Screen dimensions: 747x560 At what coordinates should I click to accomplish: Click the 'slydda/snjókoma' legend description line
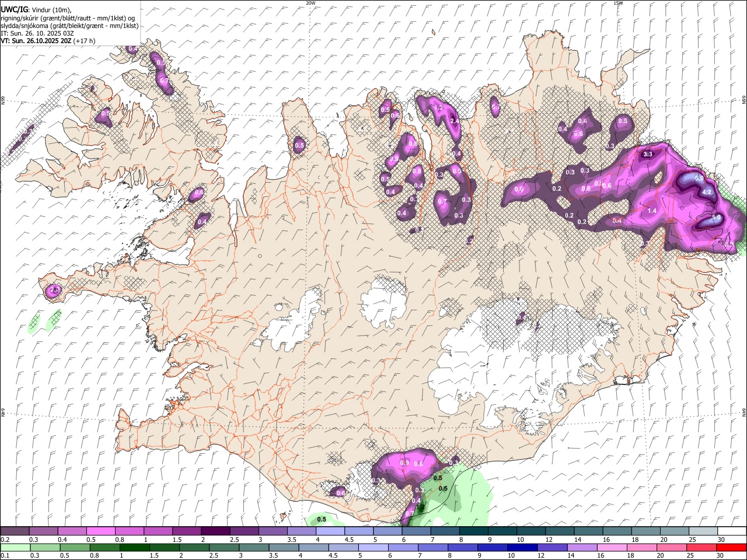[69, 26]
